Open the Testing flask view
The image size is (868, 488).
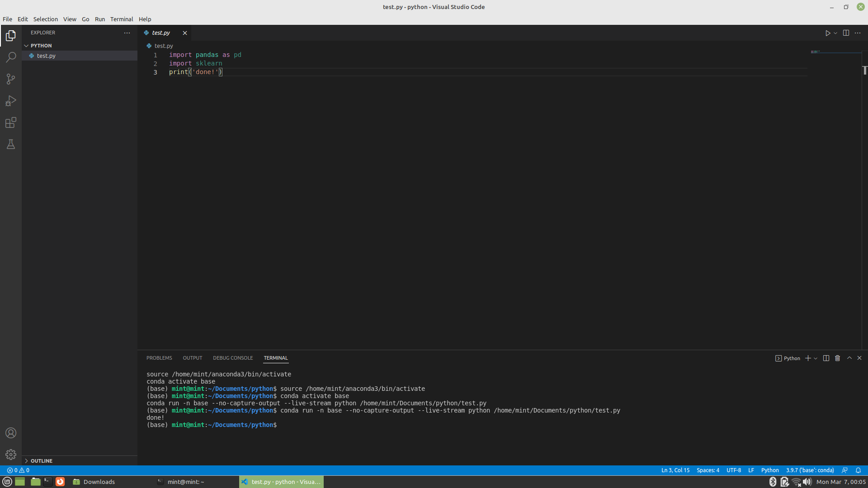(x=11, y=144)
